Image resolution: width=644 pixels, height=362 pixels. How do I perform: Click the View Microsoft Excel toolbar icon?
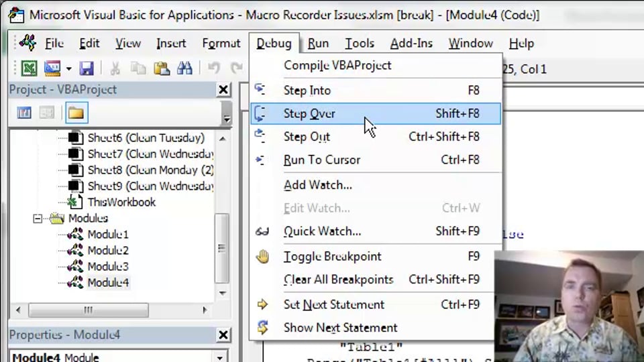(x=29, y=68)
